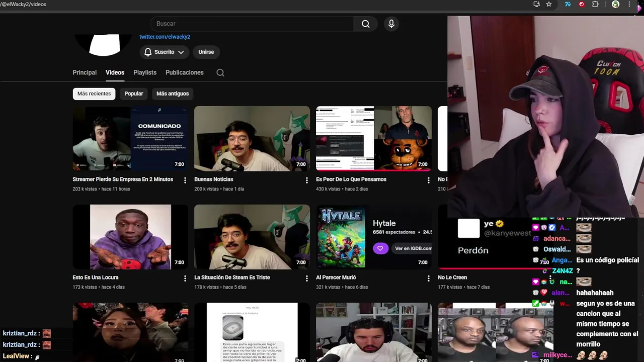Click '177 k vistas • hace 7 días' text
644x362 pixels.
click(x=464, y=287)
